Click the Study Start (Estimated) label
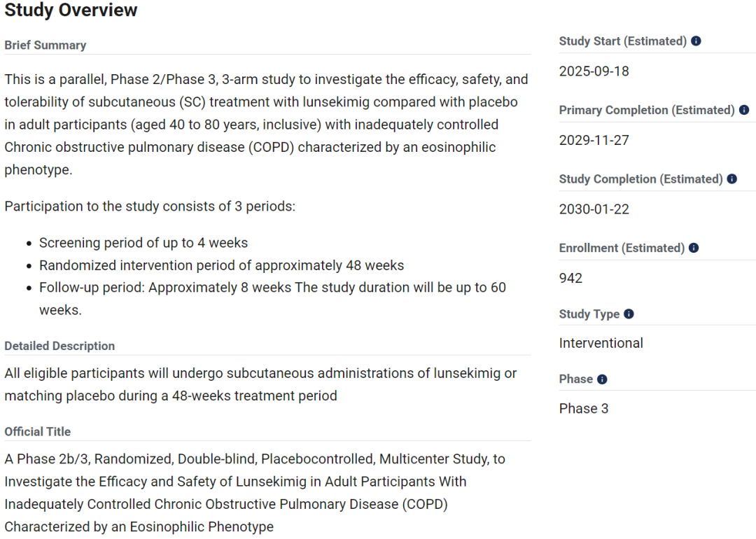The image size is (756, 539). (623, 41)
